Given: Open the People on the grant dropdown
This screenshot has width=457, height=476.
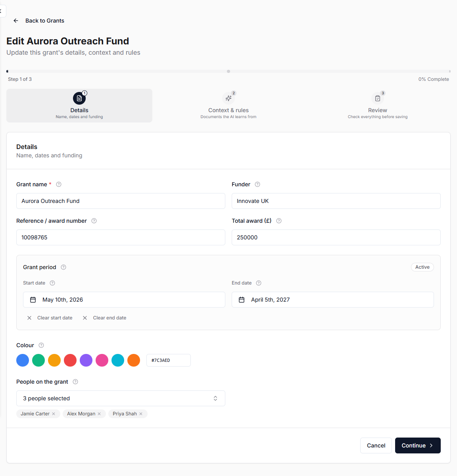Looking at the screenshot, I should pos(121,398).
